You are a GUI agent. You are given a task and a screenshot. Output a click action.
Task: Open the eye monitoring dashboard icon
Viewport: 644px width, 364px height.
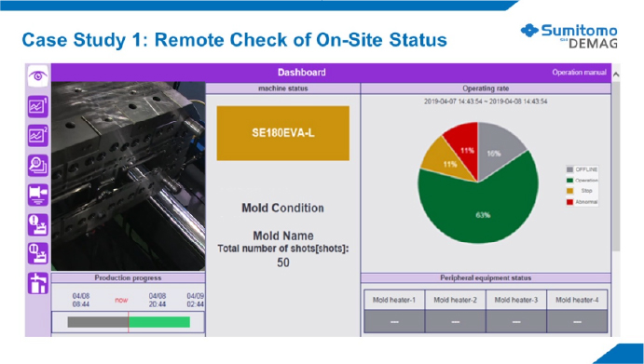coord(38,76)
